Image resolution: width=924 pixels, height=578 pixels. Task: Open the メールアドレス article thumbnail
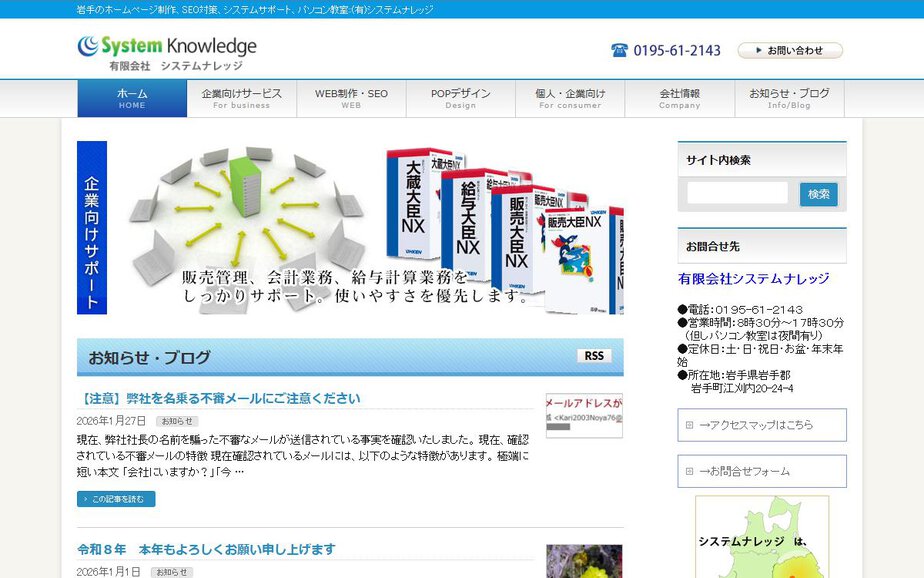[x=584, y=415]
